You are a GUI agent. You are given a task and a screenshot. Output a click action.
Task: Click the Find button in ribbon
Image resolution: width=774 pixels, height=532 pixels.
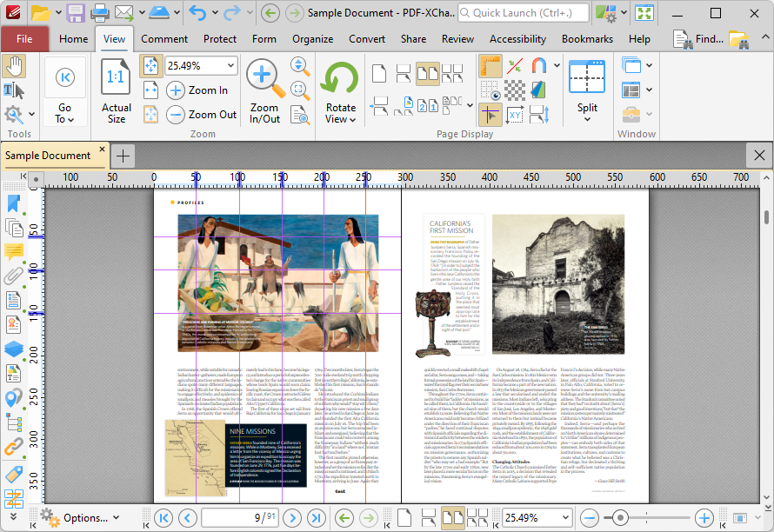click(x=698, y=39)
